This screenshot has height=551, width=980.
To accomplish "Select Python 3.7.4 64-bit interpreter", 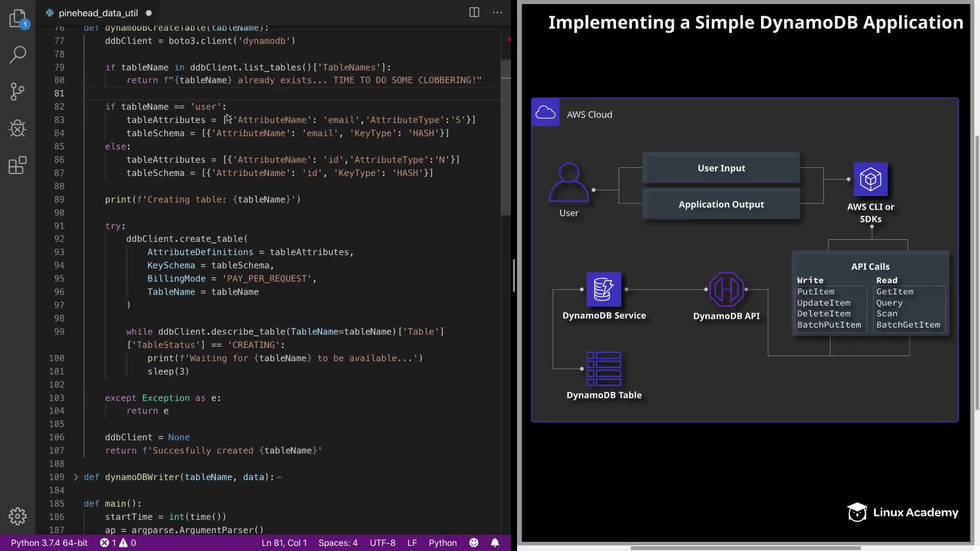I will (x=49, y=543).
